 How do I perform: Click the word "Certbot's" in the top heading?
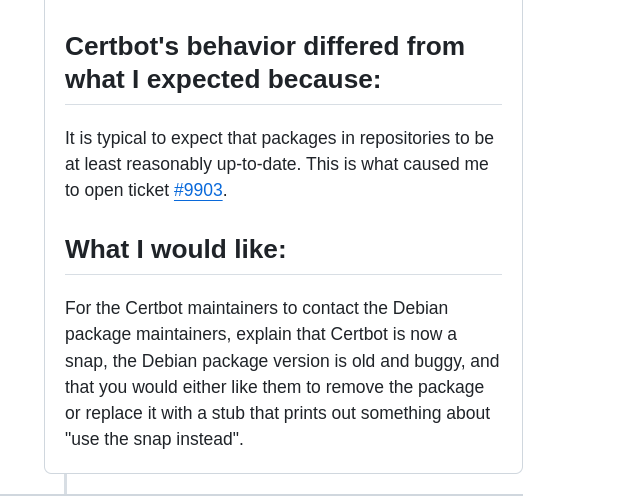point(122,46)
